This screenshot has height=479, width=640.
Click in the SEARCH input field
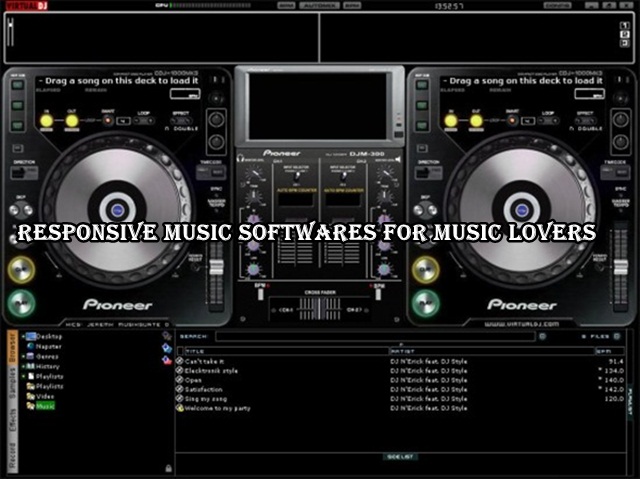375,337
